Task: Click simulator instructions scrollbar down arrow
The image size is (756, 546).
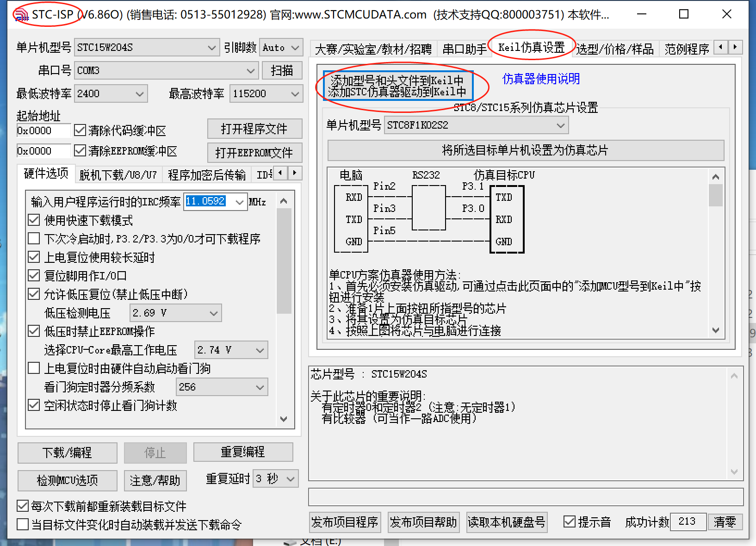Action: tap(716, 330)
